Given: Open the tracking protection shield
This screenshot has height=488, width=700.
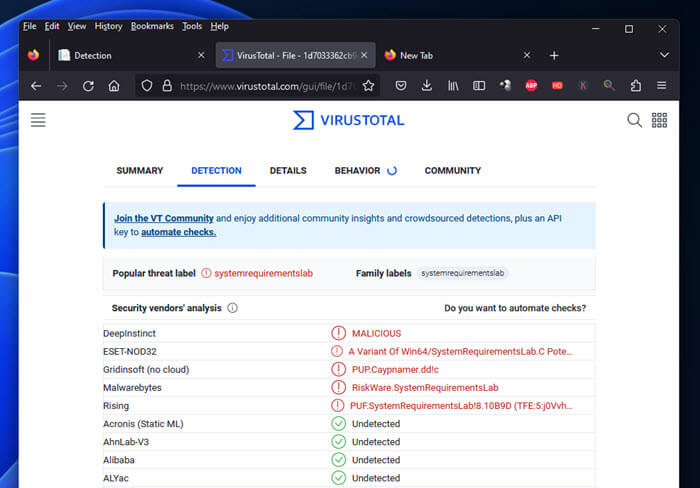Looking at the screenshot, I should point(147,86).
